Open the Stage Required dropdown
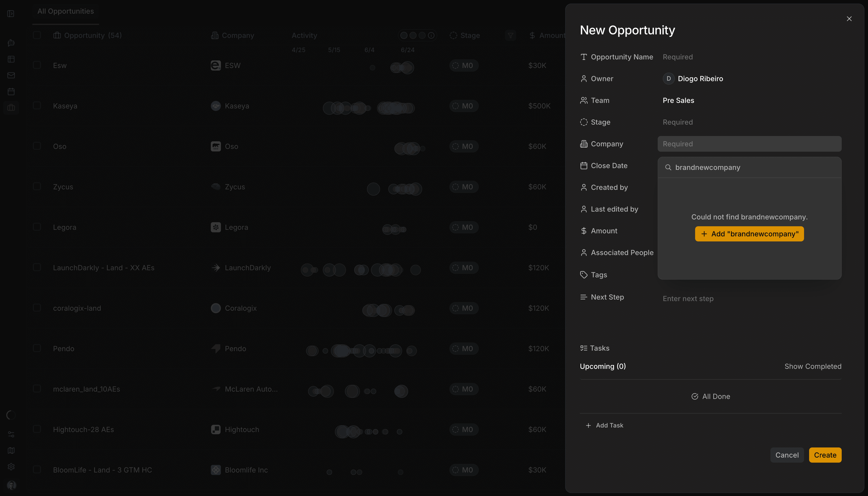The height and width of the screenshot is (496, 868). coord(749,122)
